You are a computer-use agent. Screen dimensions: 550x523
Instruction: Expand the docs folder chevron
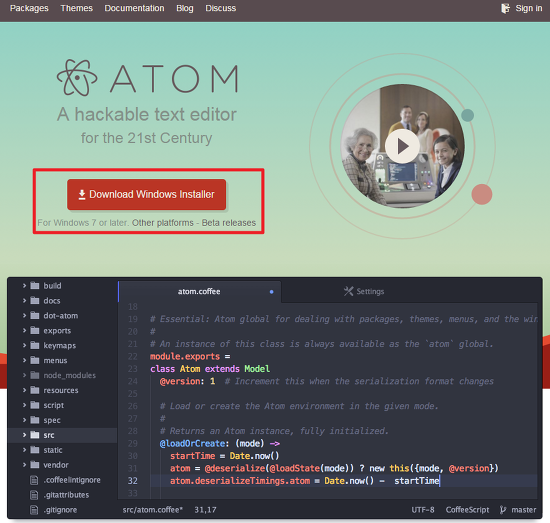tap(24, 301)
